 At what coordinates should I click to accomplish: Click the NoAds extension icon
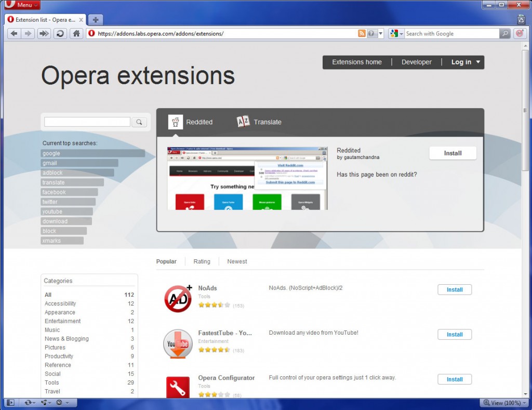coord(178,299)
